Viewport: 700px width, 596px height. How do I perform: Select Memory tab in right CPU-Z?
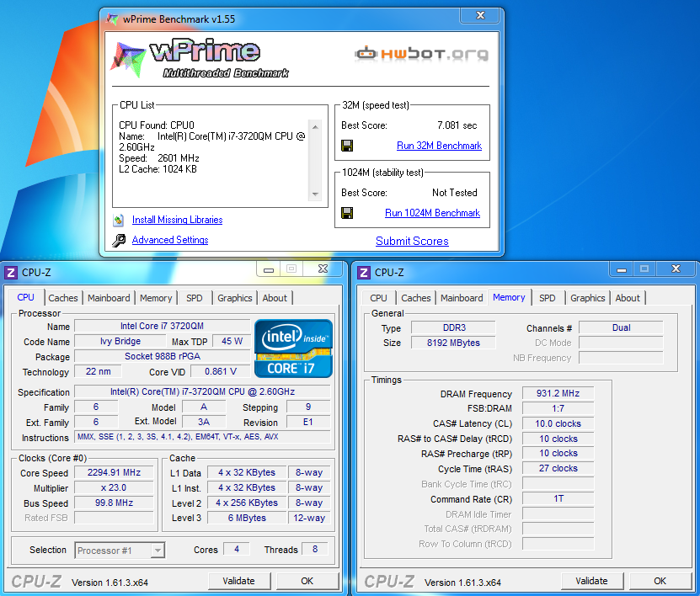pyautogui.click(x=509, y=297)
